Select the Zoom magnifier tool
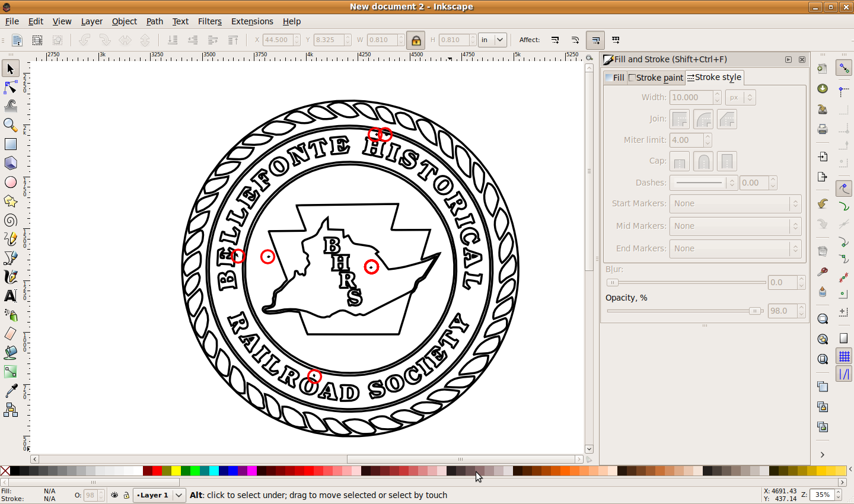 pos(10,125)
